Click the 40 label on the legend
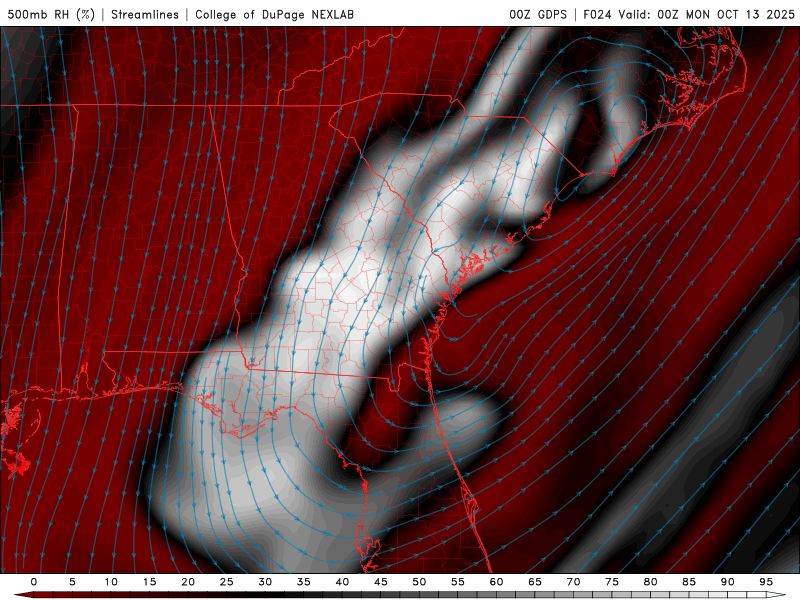The height and width of the screenshot is (600, 800). coord(342,582)
